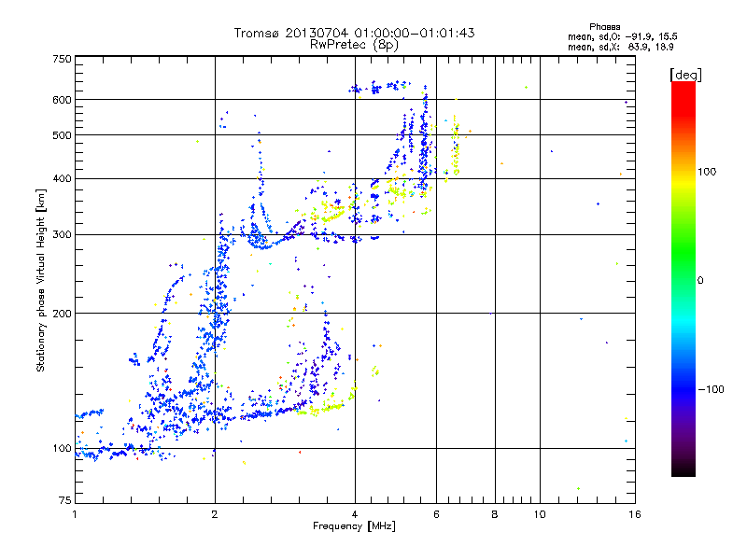Click the y-axis tick label '400'
The width and height of the screenshot is (747, 560).
(x=62, y=178)
